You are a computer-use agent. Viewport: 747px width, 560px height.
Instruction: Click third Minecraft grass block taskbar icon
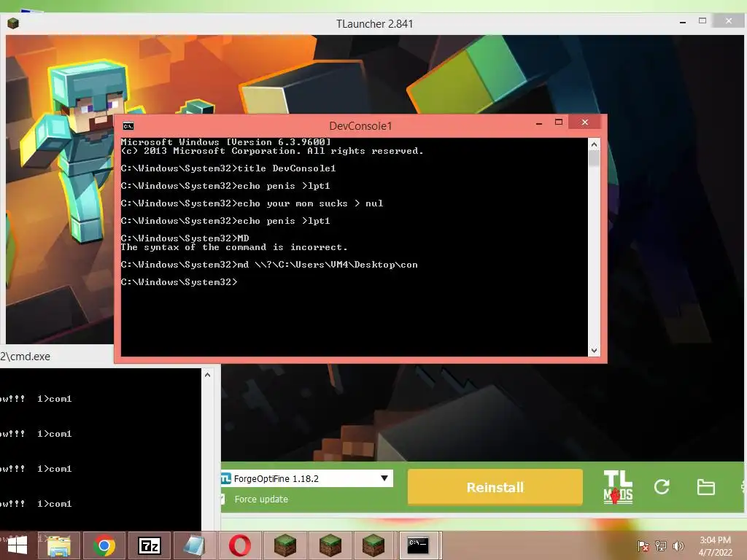click(x=373, y=545)
